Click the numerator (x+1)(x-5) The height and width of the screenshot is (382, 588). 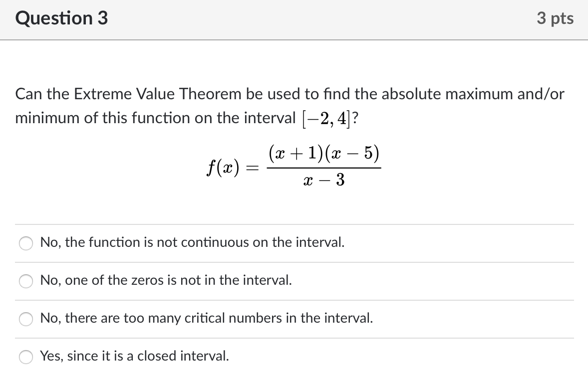[324, 154]
